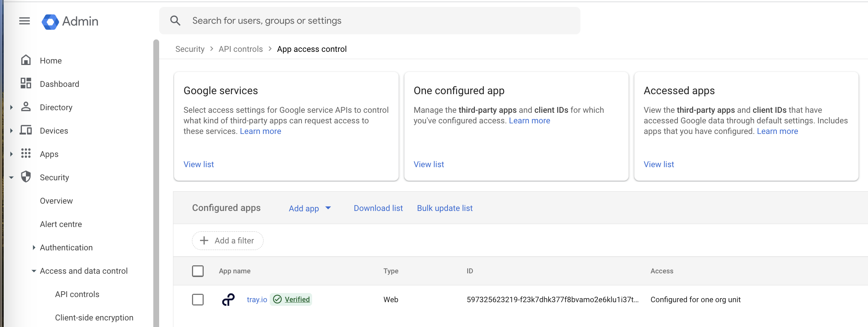Click the Google Admin logo
The image size is (868, 327).
[50, 22]
